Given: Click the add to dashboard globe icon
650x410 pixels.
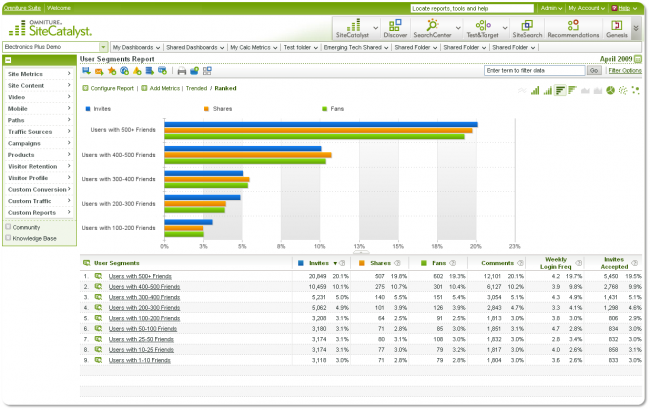Looking at the screenshot, I should coord(124,71).
